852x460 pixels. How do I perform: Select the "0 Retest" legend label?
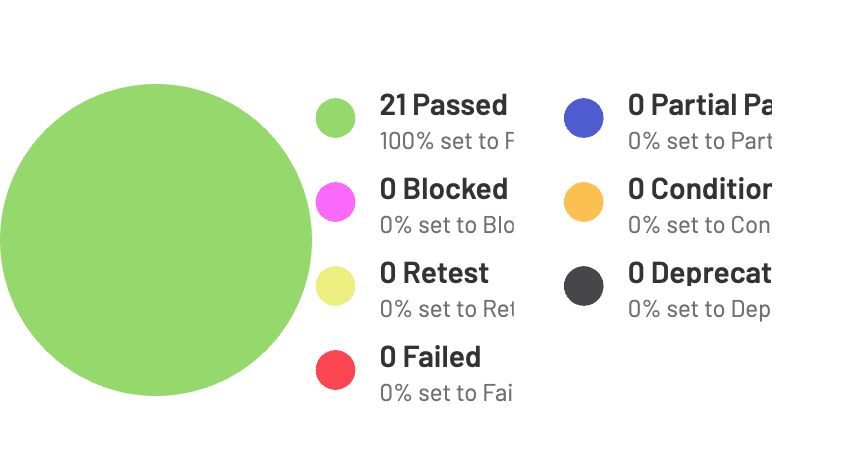(x=434, y=273)
